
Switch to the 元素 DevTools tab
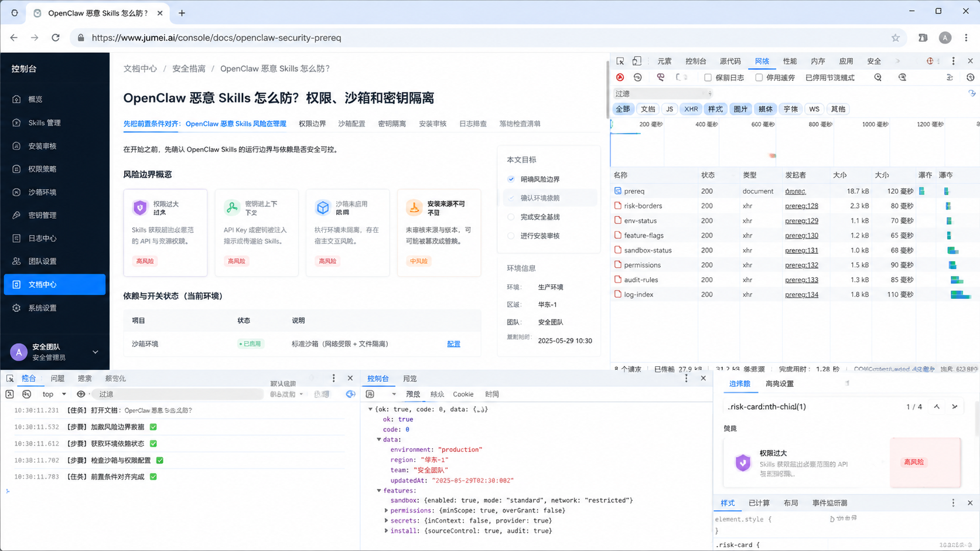pyautogui.click(x=664, y=61)
